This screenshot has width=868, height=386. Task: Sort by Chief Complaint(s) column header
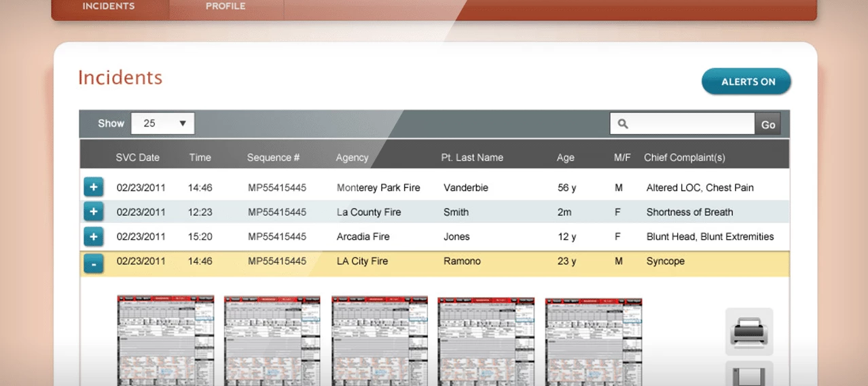tap(685, 158)
